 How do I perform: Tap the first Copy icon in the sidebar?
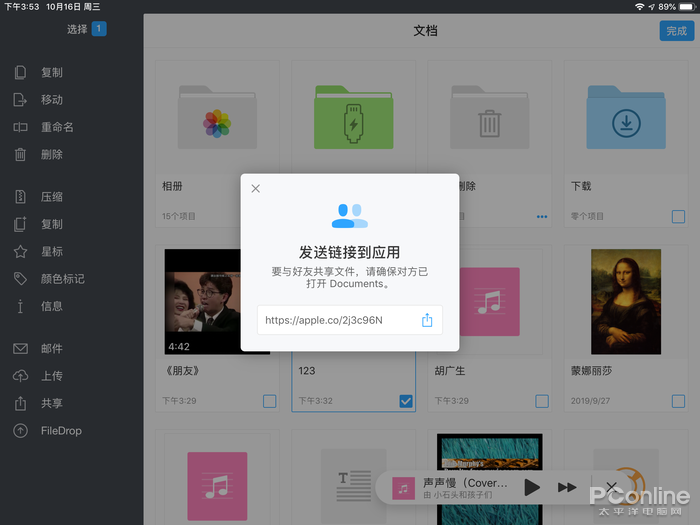(20, 72)
